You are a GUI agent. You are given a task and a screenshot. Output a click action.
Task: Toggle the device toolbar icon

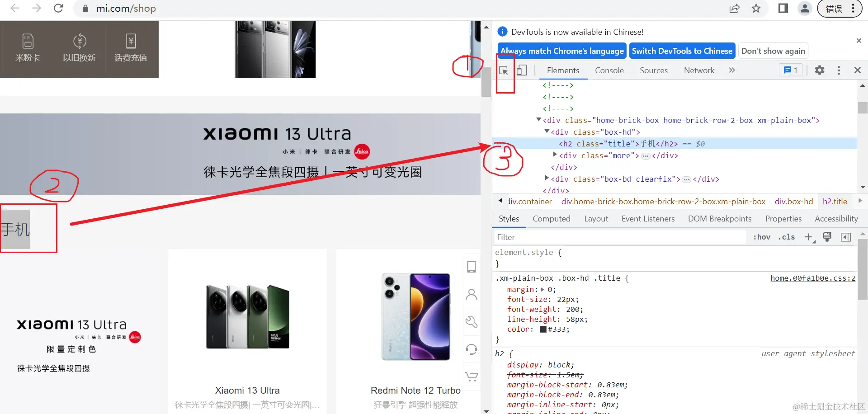coord(522,70)
